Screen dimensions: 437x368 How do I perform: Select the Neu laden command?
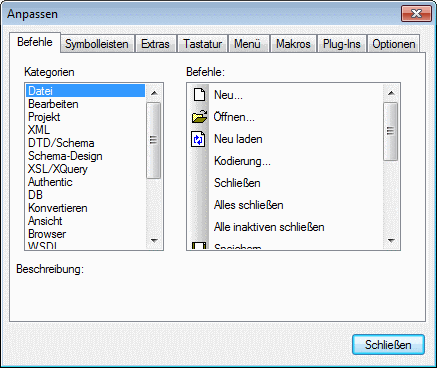pyautogui.click(x=285, y=139)
